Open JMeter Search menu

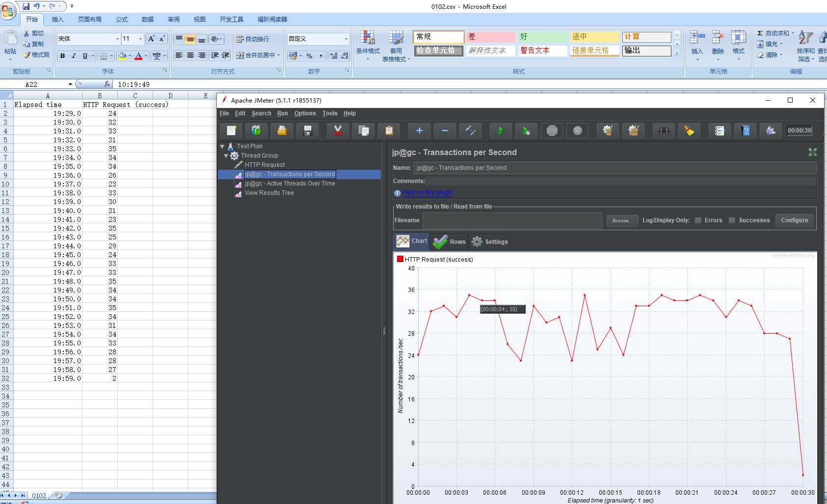click(x=261, y=113)
